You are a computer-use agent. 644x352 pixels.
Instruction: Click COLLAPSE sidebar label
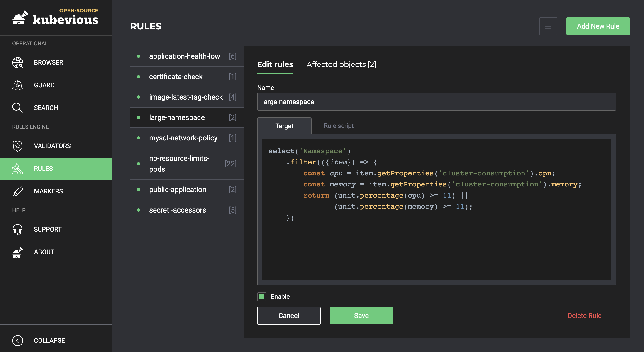[49, 340]
